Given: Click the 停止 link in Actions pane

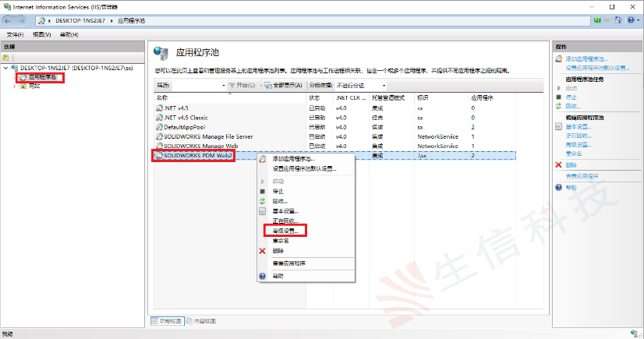Looking at the screenshot, I should tap(571, 97).
